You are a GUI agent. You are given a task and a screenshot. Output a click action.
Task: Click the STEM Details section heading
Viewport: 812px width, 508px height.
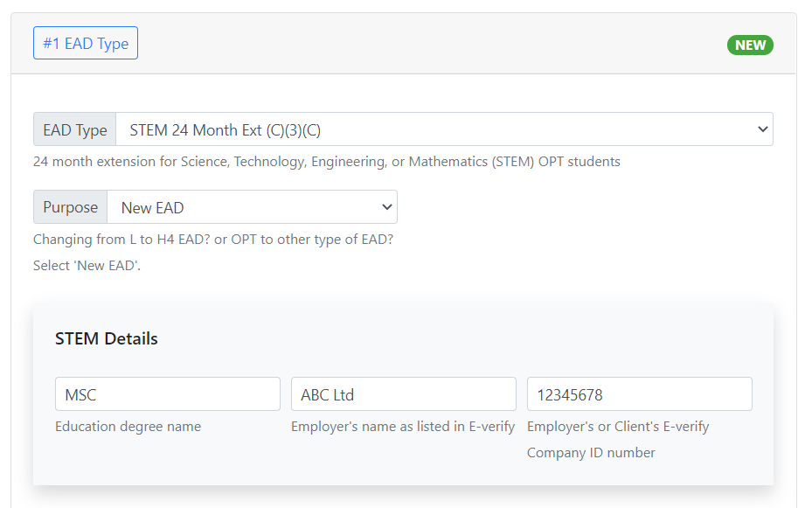(x=105, y=338)
